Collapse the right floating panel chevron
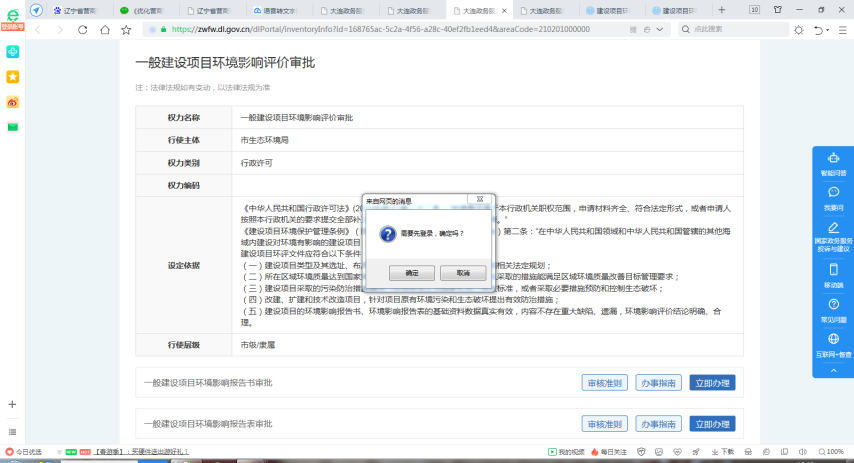This screenshot has width=854, height=463. [x=833, y=370]
